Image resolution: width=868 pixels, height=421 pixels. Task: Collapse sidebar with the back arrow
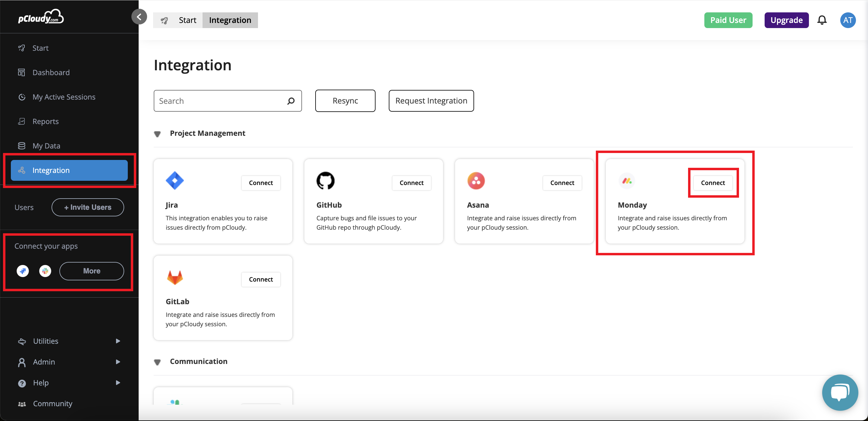tap(139, 17)
